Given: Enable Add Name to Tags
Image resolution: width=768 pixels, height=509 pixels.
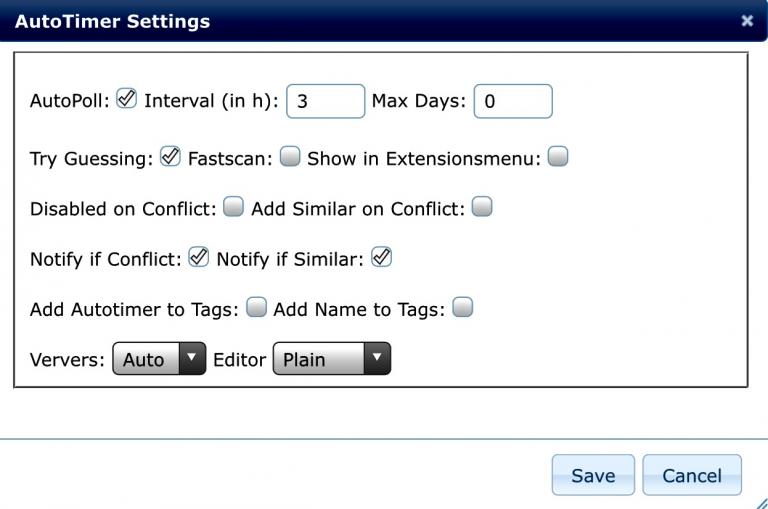Looking at the screenshot, I should pyautogui.click(x=462, y=308).
